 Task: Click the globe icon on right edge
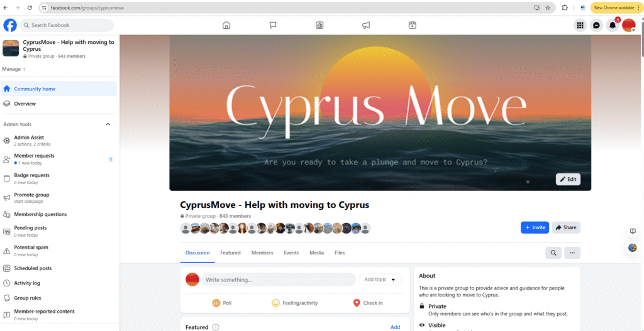633,247
